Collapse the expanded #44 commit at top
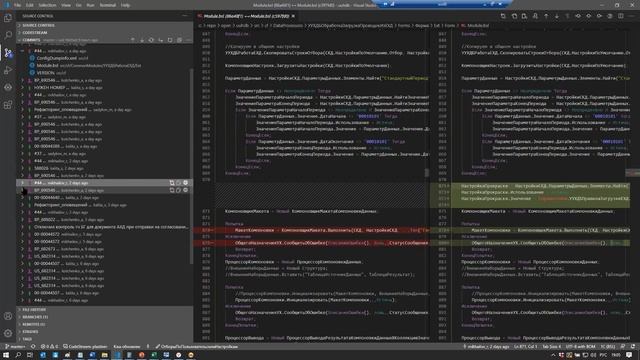 tap(23, 51)
